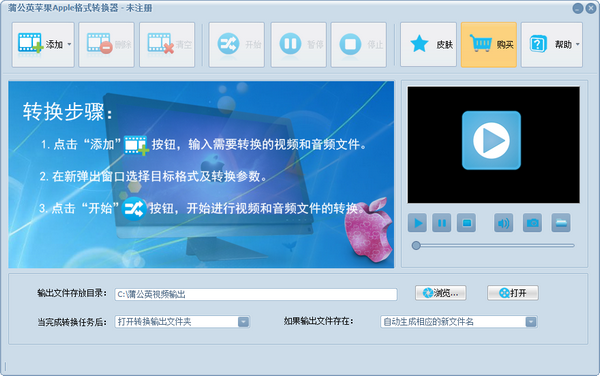
Task: Click the Add (添加) video button
Action: (x=43, y=45)
